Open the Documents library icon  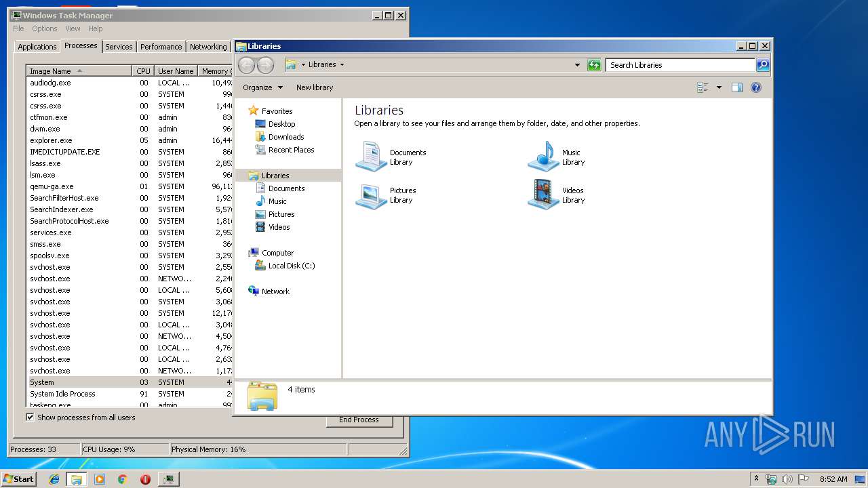[372, 157]
